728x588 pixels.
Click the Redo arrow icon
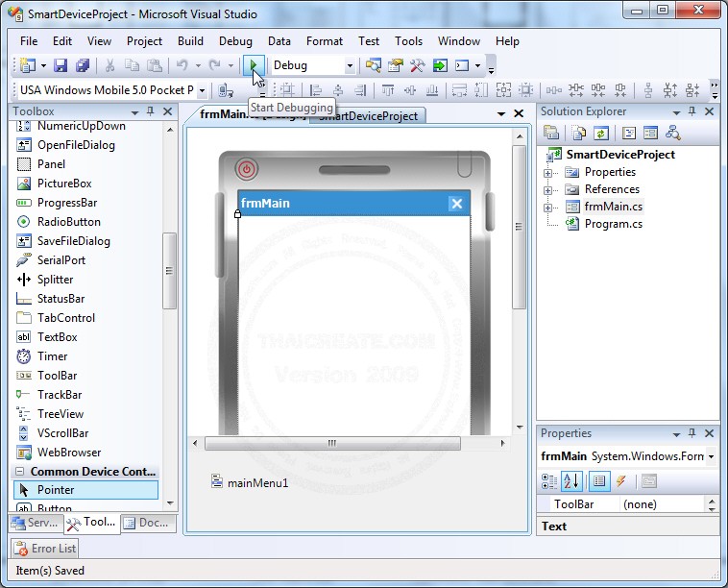(214, 65)
